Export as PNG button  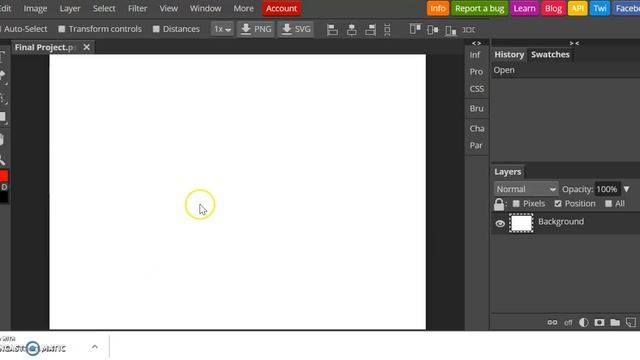click(256, 29)
